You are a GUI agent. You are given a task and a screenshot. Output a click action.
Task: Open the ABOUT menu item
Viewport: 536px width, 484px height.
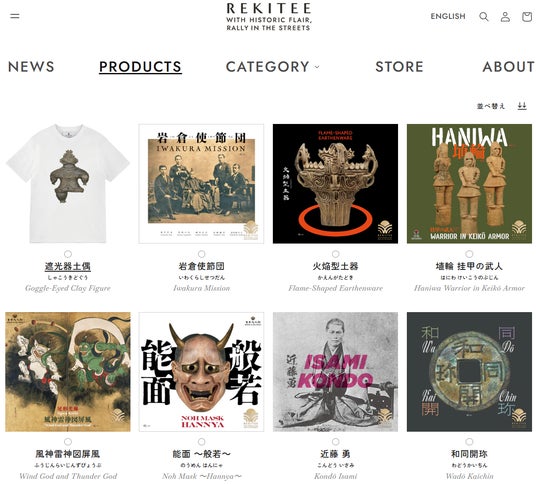point(508,67)
